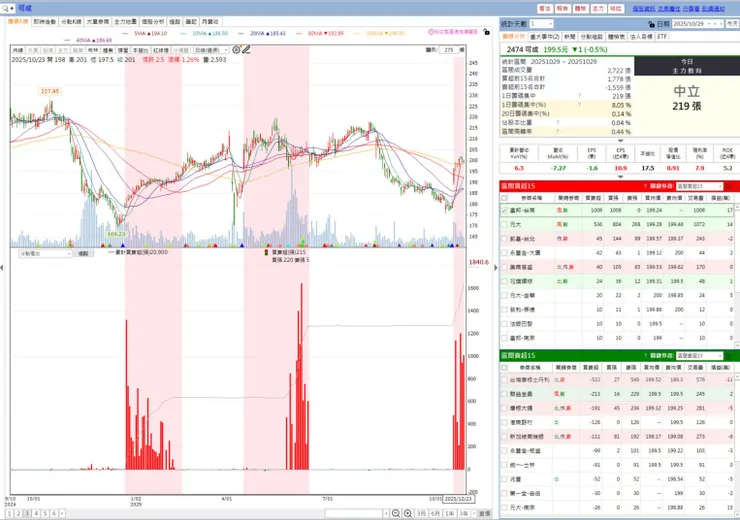Image resolution: width=740 pixels, height=520 pixels.
Task: Open 關鍵券商 dropdown in red buy header
Action: pos(699,186)
